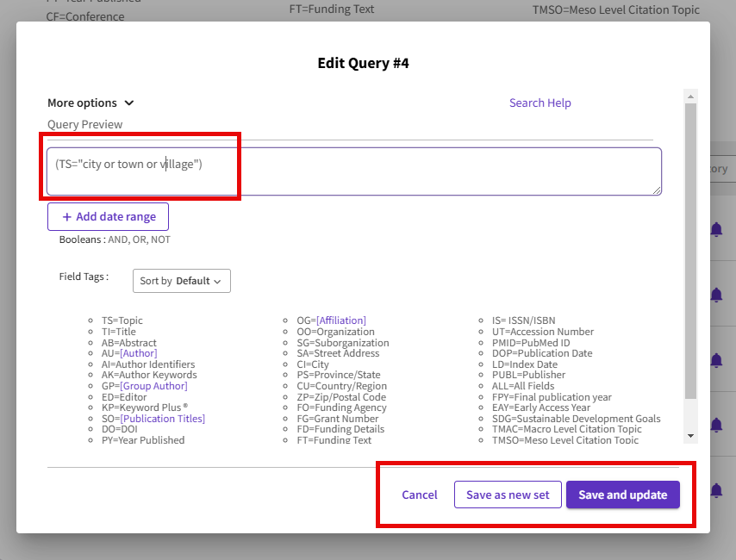Click inside the Query Preview text box
This screenshot has height=560, width=736.
(x=353, y=171)
